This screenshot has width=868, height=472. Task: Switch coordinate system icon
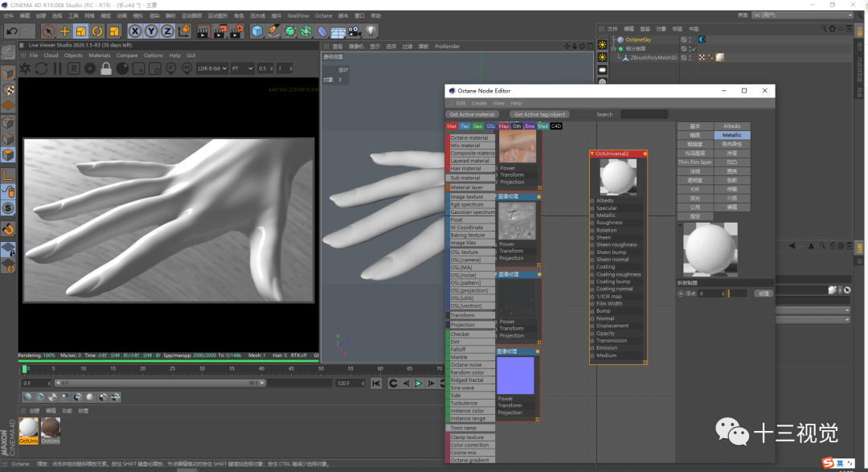[x=184, y=31]
